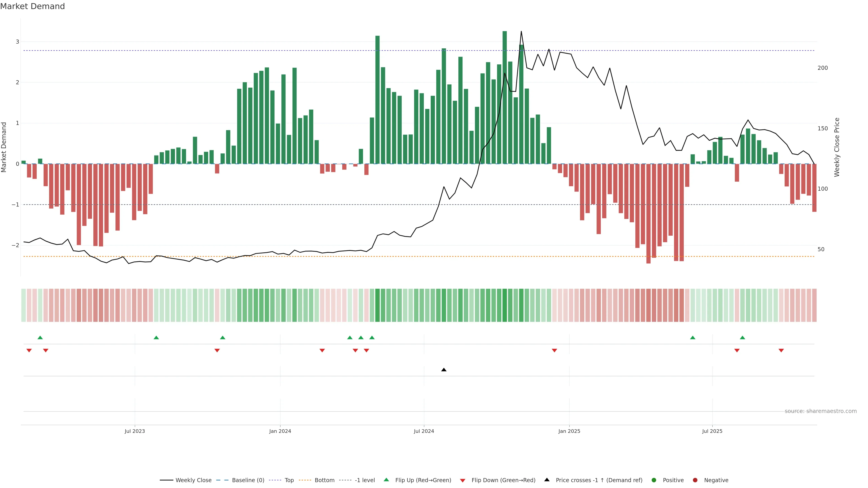
Task: Click the Weekly Close Price axis title
Action: point(837,147)
